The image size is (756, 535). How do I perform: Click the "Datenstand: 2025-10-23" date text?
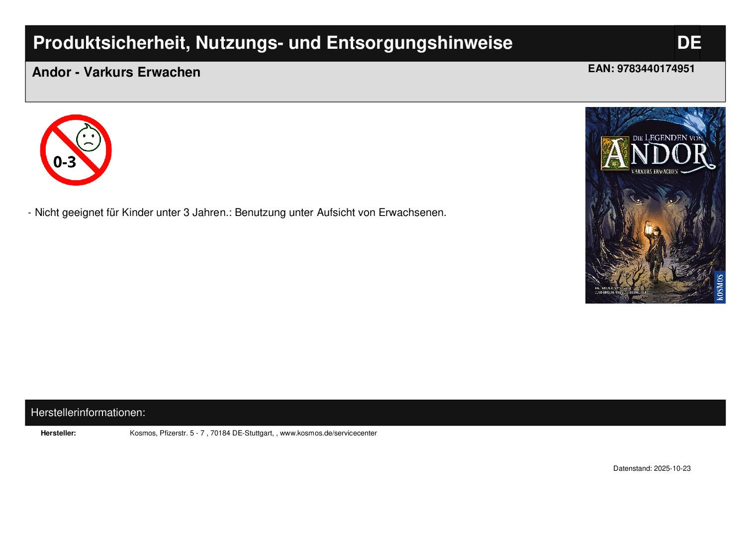pyautogui.click(x=652, y=469)
